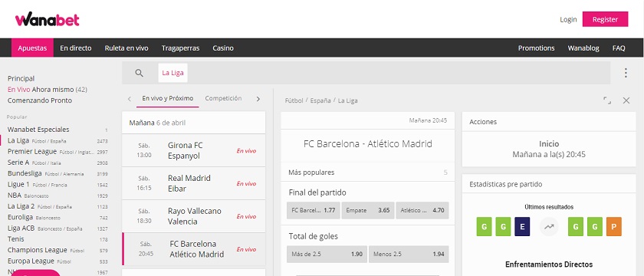Click the Wanabet logo
The height and width of the screenshot is (276, 644).
point(48,19)
